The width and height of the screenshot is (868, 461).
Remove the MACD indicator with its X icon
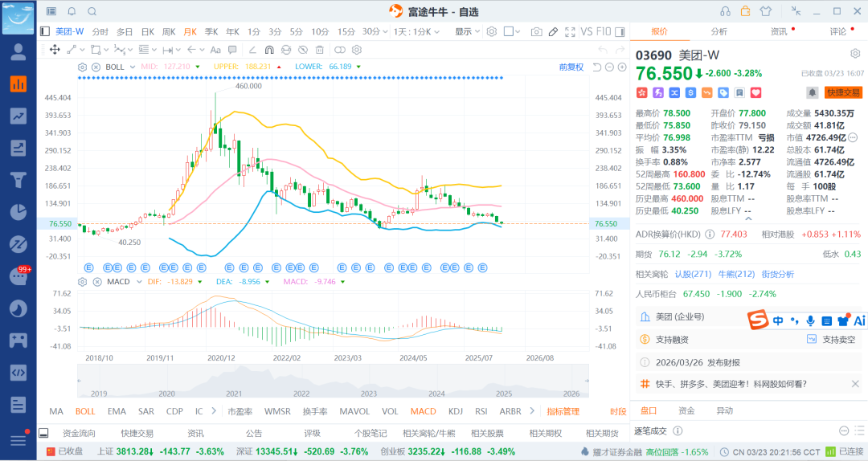96,281
